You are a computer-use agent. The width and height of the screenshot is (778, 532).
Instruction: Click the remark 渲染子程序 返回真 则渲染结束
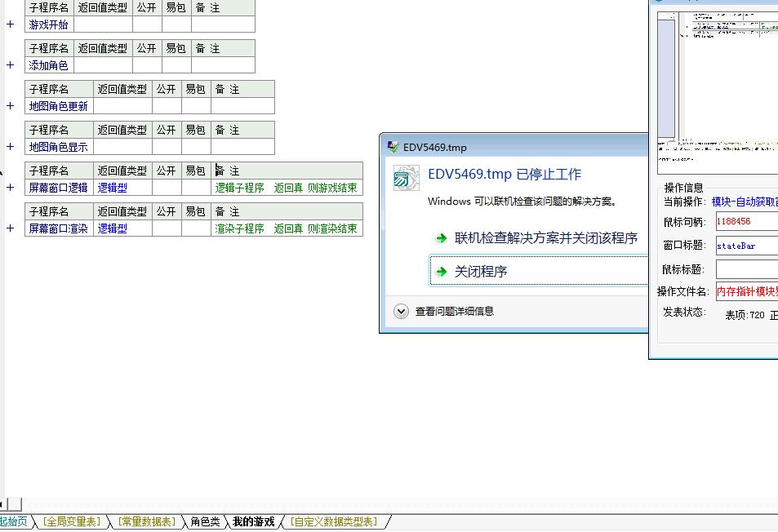coord(286,228)
